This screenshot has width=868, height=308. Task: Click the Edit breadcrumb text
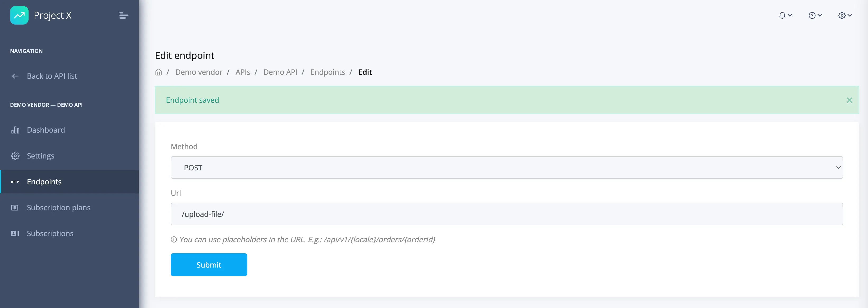tap(365, 72)
